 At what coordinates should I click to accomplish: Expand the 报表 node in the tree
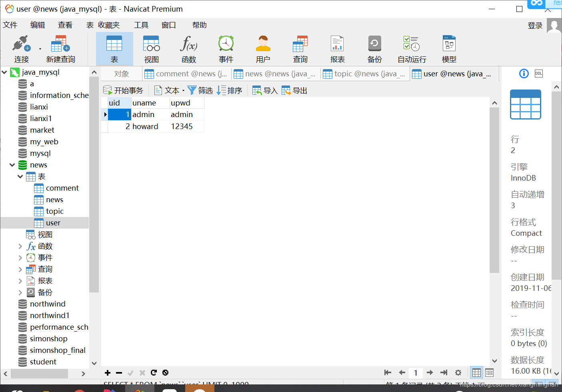pyautogui.click(x=20, y=281)
